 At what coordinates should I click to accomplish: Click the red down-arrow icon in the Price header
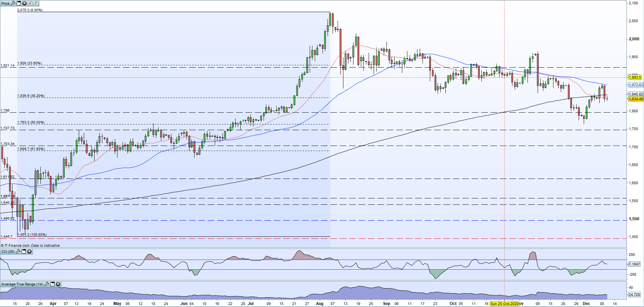[x=30, y=3]
